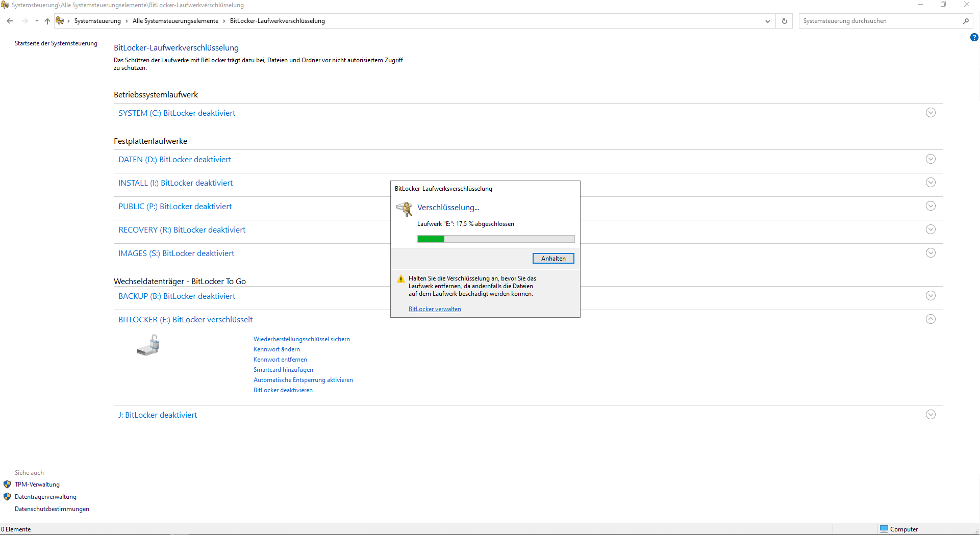Expand the RECOVERY (R:) drive section

tap(931, 230)
